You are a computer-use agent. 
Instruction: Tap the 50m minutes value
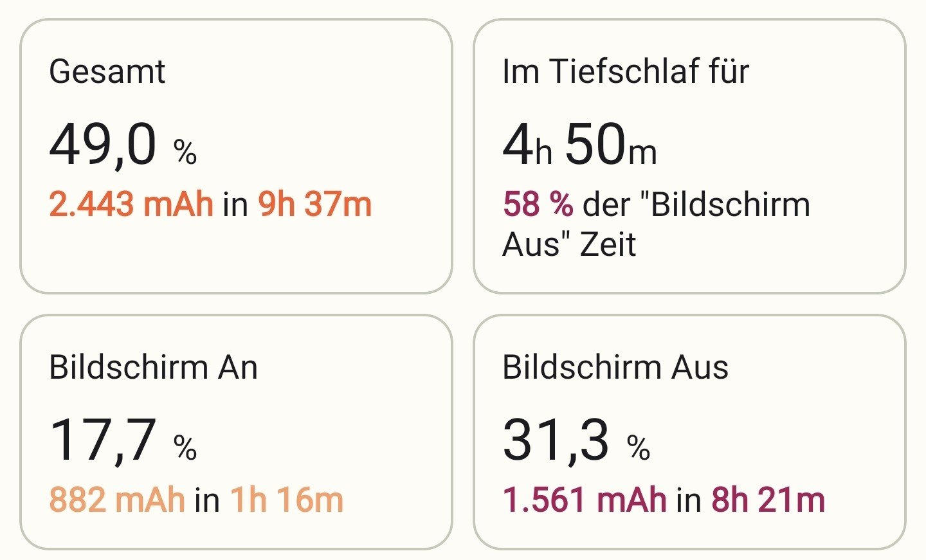610,145
